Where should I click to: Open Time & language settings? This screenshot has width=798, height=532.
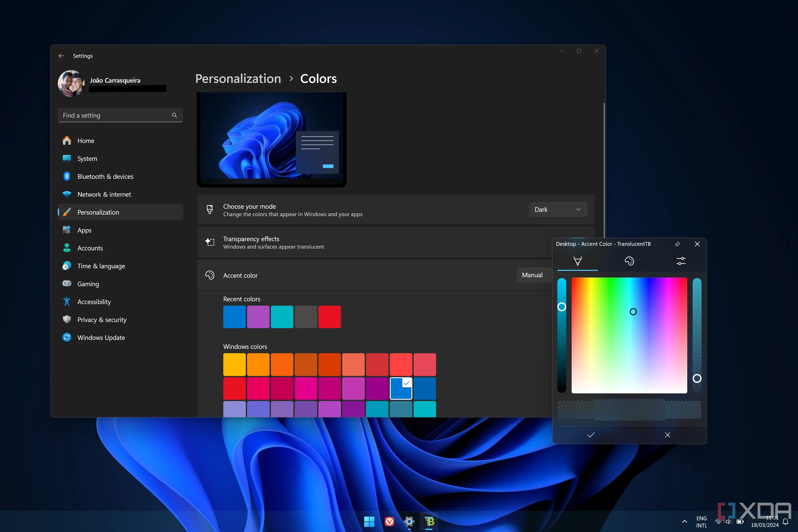(x=120, y=266)
